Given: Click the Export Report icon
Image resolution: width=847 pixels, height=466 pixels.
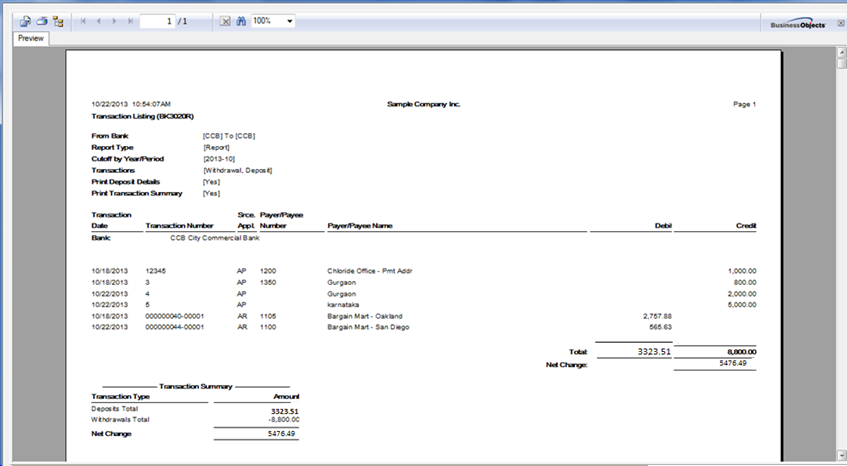Looking at the screenshot, I should (25, 22).
